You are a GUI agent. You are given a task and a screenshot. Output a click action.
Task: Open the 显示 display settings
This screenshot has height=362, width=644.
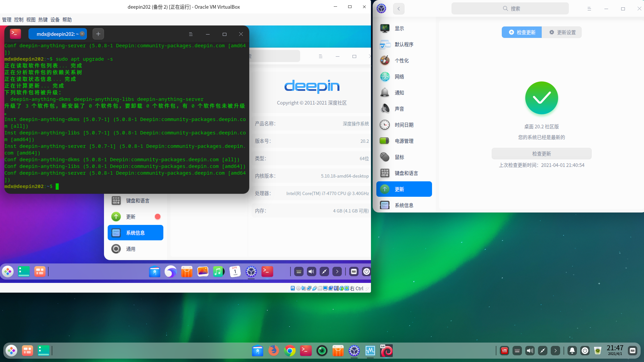(399, 28)
